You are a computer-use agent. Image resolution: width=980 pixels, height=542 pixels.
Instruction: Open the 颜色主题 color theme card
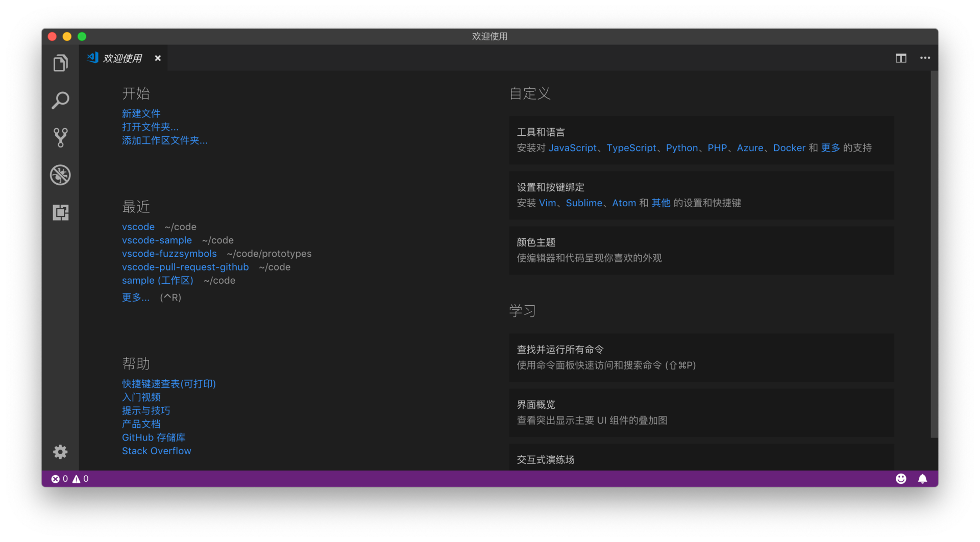click(701, 250)
